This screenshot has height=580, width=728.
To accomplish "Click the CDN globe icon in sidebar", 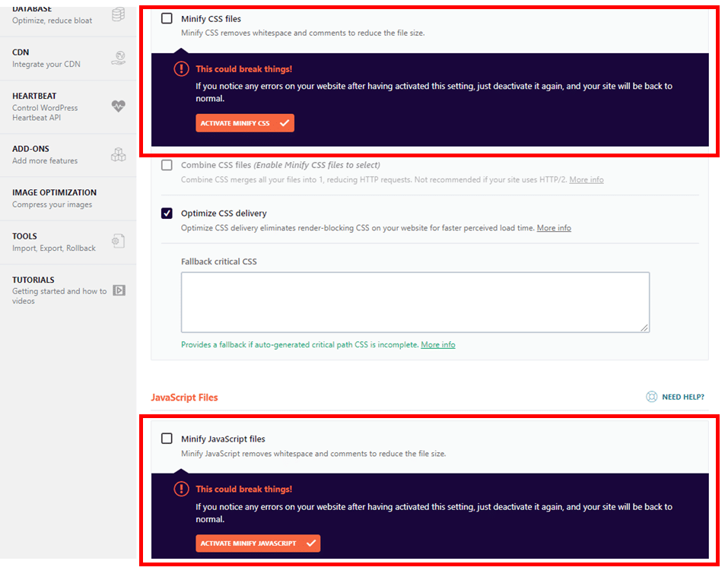I will pos(118,58).
